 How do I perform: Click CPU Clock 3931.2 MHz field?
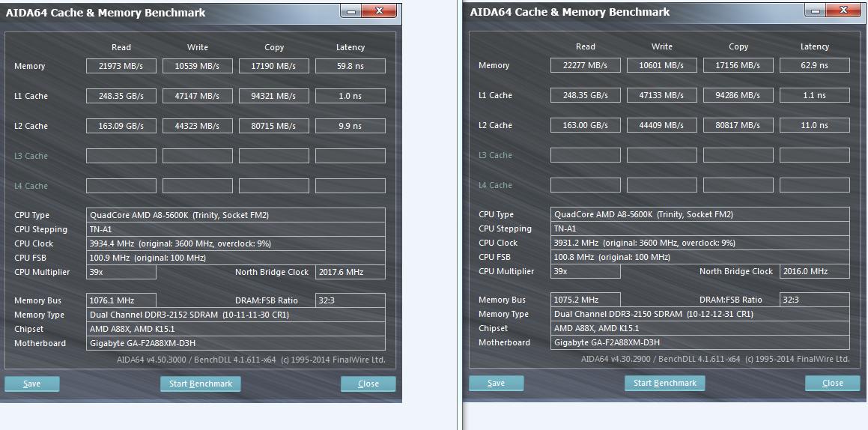(700, 243)
